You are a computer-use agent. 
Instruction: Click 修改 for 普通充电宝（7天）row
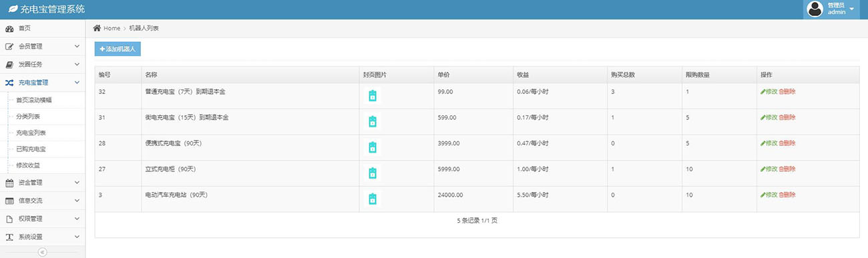(769, 91)
